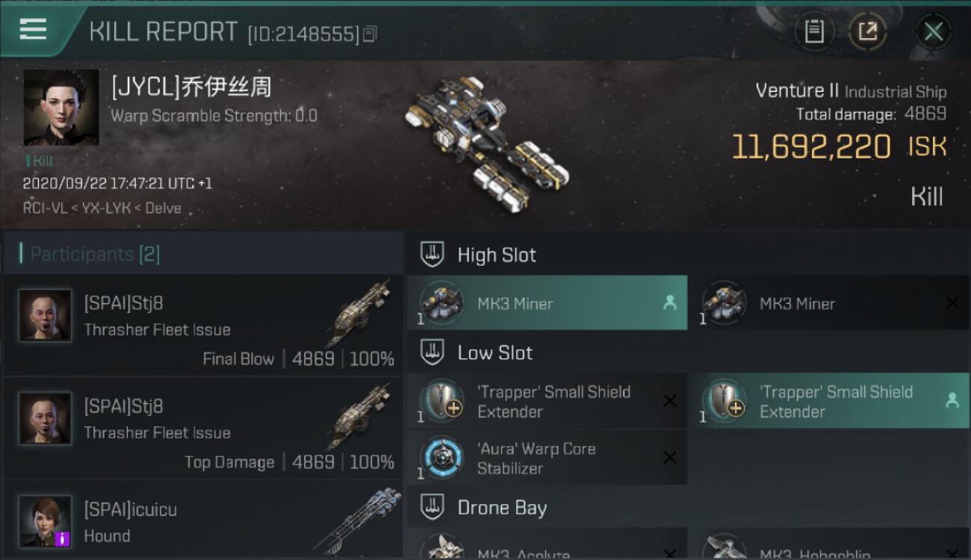Share the kill report externally
The height and width of the screenshot is (560, 971).
pos(868,31)
